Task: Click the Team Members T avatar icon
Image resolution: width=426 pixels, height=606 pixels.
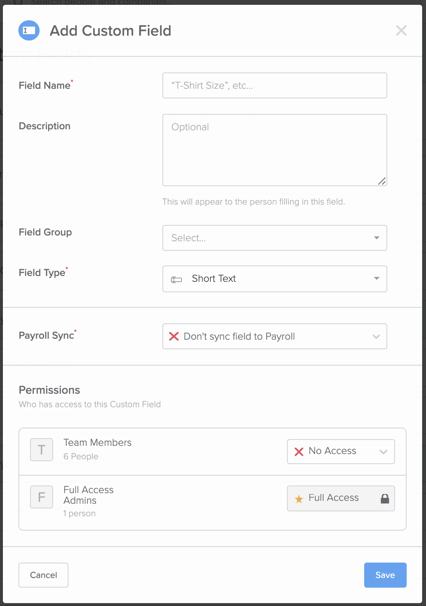Action: [41, 449]
